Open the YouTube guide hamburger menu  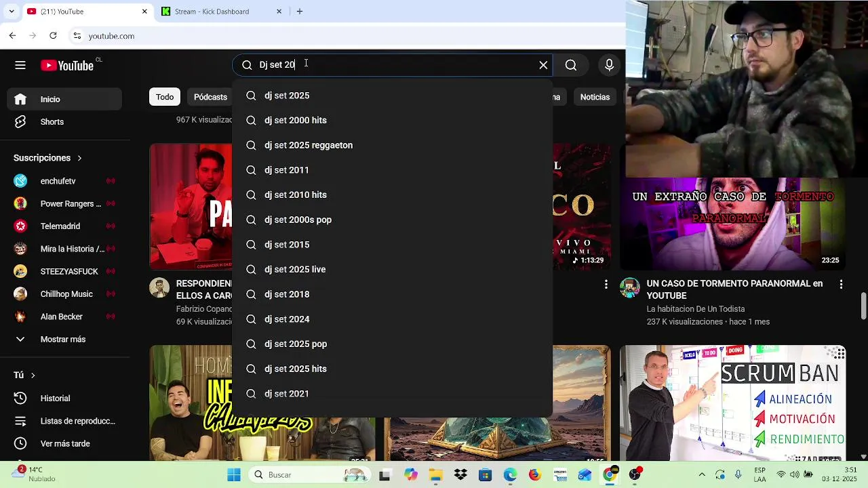(20, 65)
